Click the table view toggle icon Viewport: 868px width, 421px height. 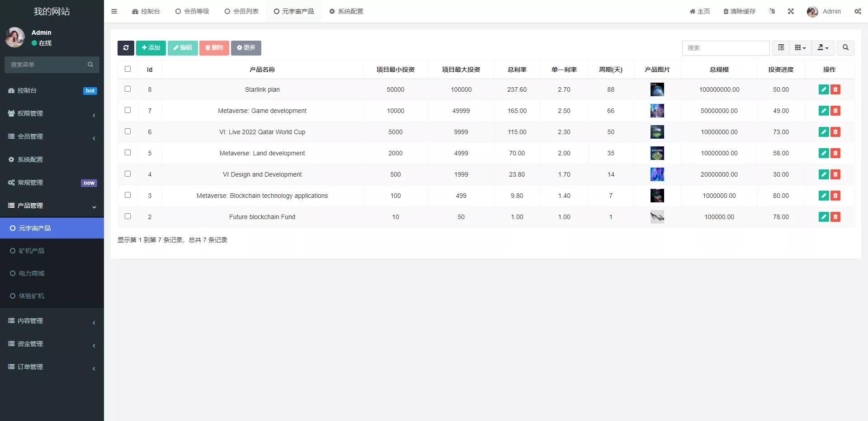tap(781, 48)
